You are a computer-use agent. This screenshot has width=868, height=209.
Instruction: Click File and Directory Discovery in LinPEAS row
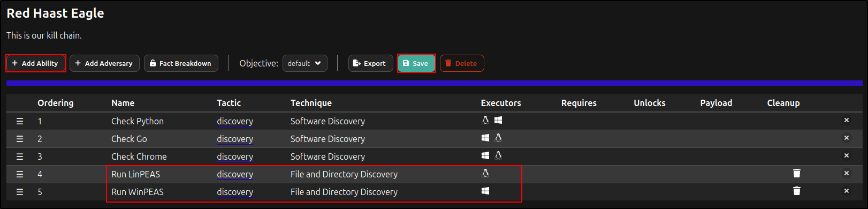344,174
